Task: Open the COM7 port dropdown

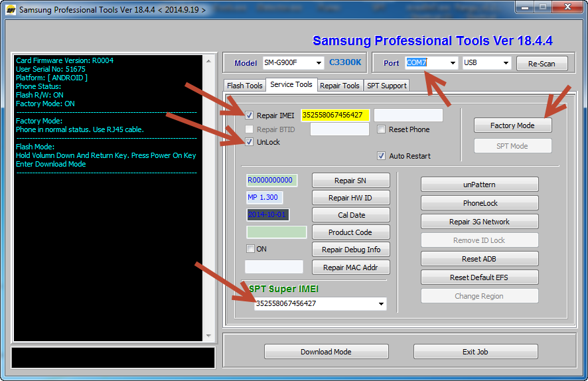Action: (453, 63)
